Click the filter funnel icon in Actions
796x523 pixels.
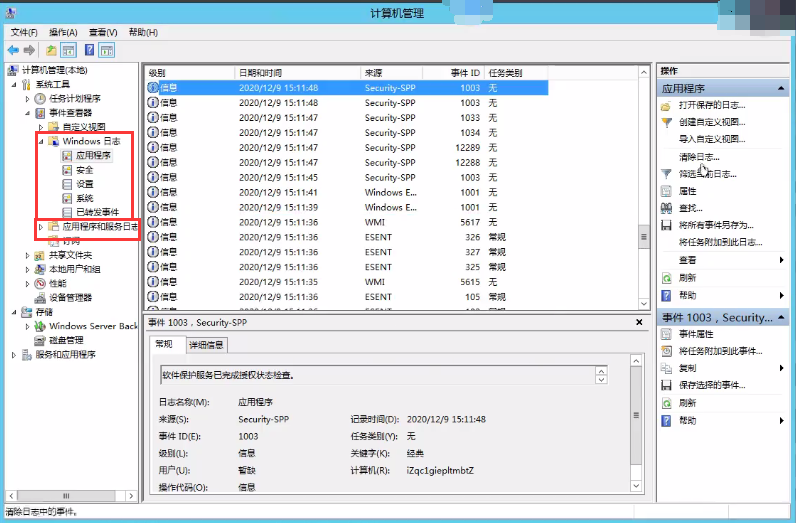tap(666, 174)
